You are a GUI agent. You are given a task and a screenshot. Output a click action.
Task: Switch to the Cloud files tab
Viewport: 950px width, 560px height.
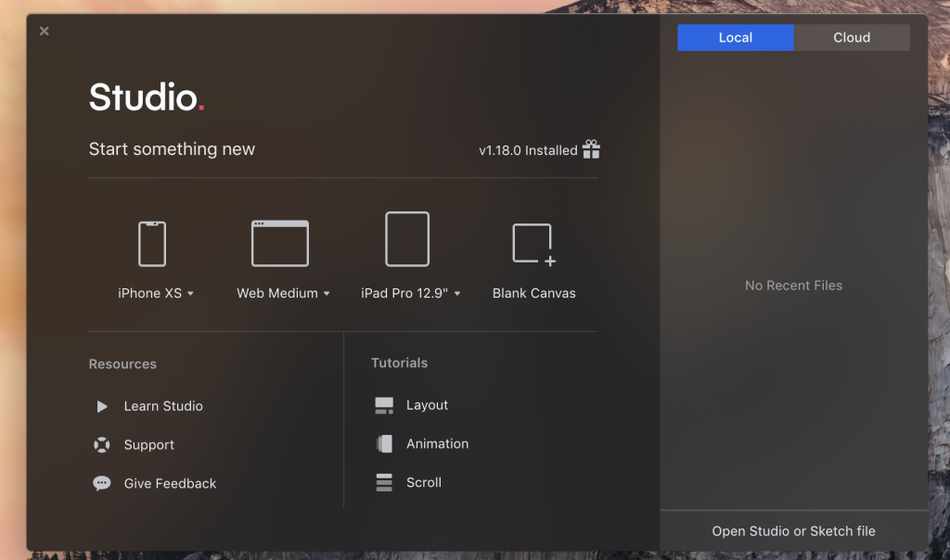851,37
